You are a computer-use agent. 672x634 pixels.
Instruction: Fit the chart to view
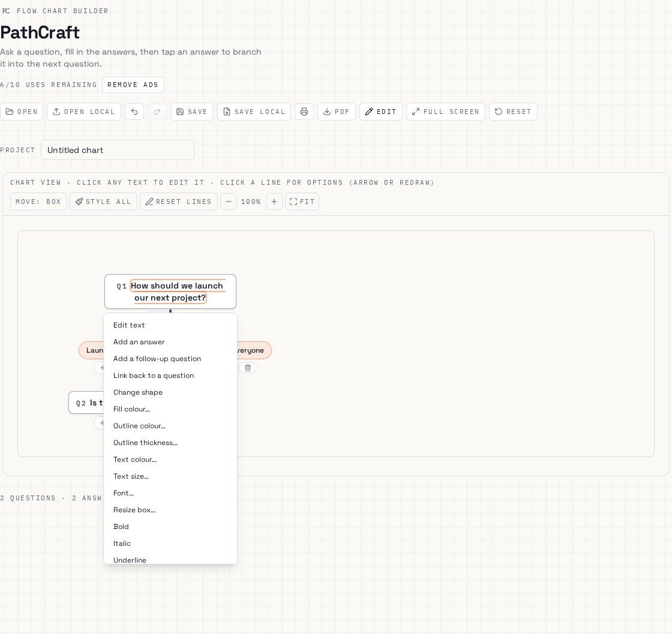tap(302, 202)
